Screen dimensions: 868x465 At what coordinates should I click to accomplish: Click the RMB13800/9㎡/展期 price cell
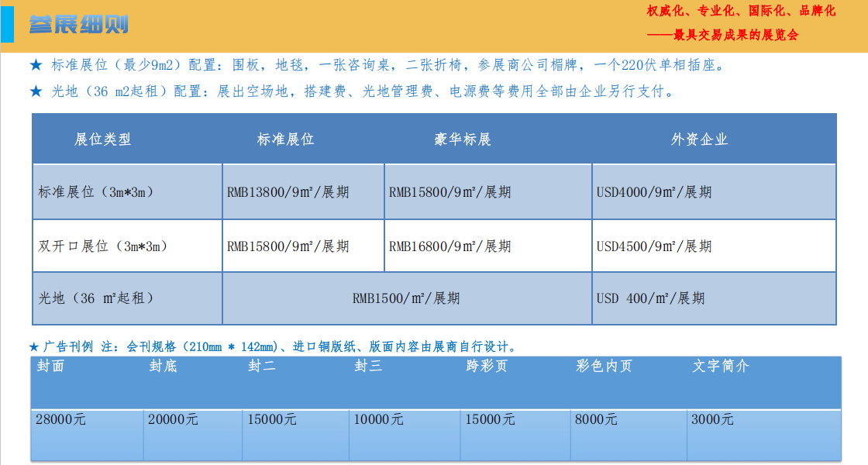(x=288, y=191)
